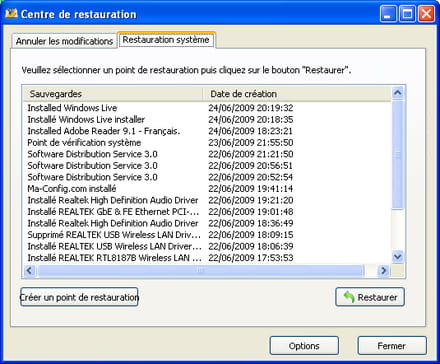
Task: Click Créer un point de restauration button
Action: 79,297
